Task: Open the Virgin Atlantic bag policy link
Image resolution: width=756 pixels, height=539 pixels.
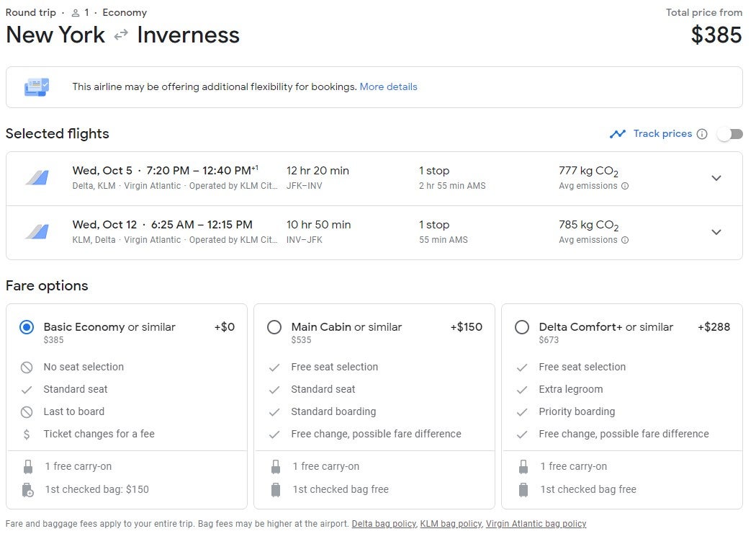Action: pyautogui.click(x=536, y=524)
